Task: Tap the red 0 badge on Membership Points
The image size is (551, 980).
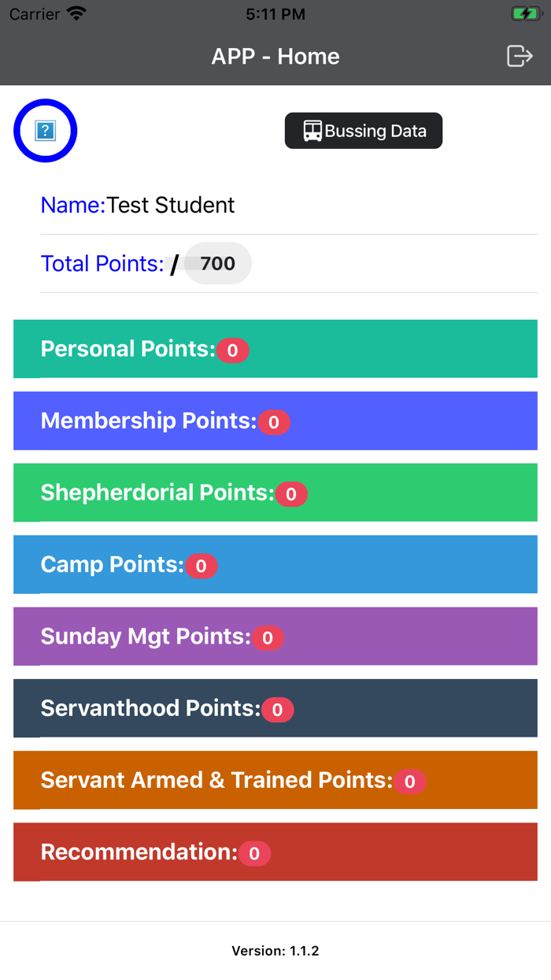Action: (x=273, y=422)
